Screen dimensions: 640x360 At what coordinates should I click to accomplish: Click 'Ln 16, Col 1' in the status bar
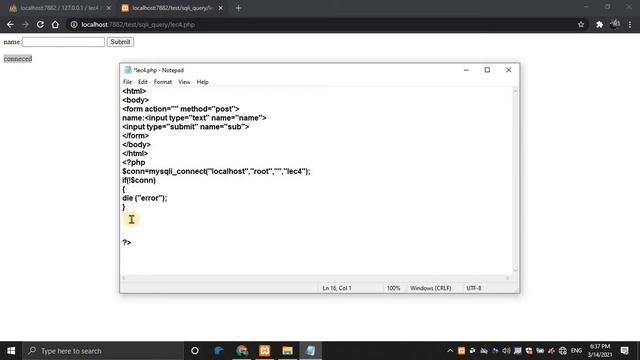(337, 288)
